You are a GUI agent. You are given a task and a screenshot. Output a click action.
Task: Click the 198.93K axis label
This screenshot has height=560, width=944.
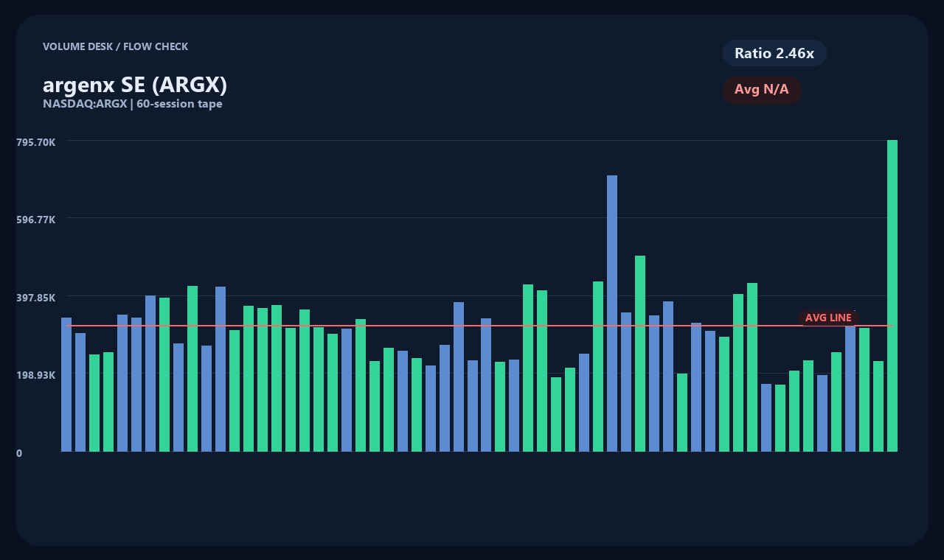click(35, 375)
